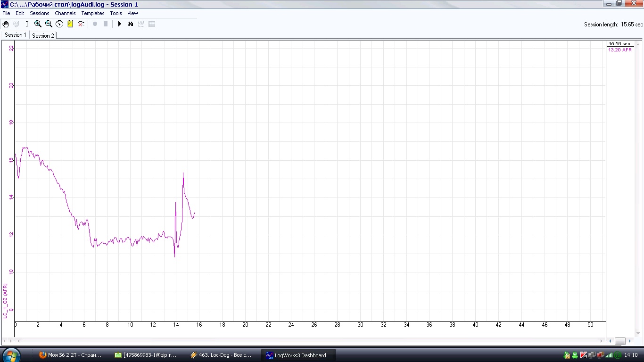Click the binoculars search icon
This screenshot has width=644, height=362.
pos(131,24)
